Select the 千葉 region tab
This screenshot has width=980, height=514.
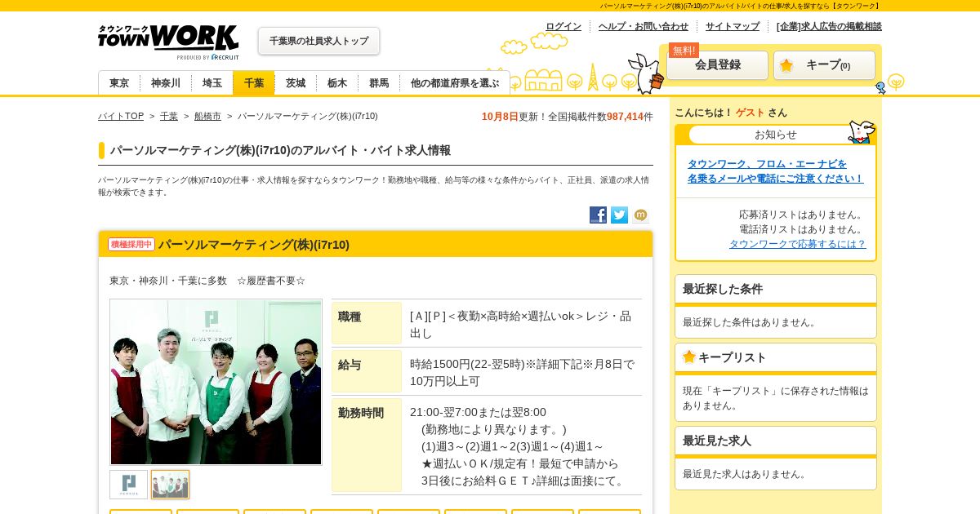tap(254, 83)
